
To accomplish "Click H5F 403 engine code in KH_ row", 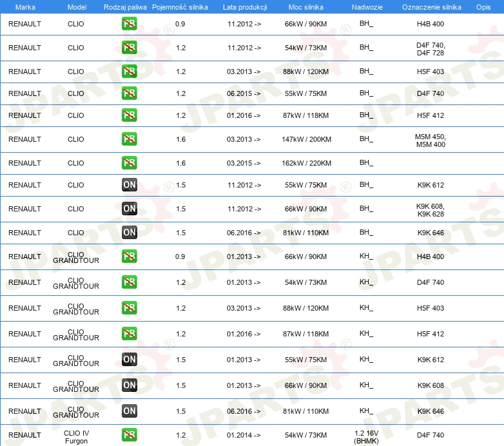I will pos(431,308).
